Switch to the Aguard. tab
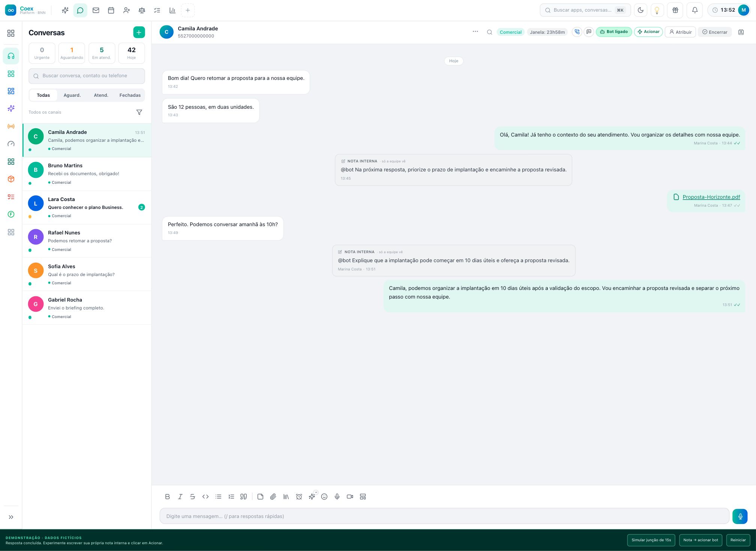This screenshot has width=756, height=551. coord(72,95)
